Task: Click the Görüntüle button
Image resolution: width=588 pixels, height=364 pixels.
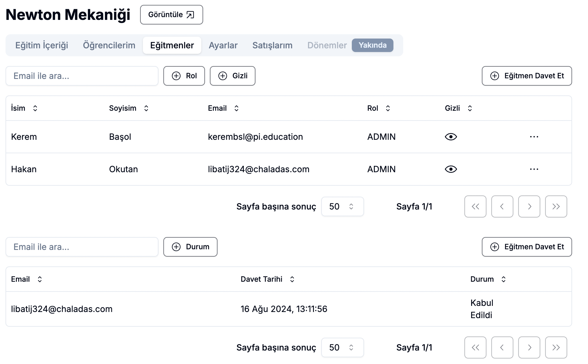Action: (171, 15)
